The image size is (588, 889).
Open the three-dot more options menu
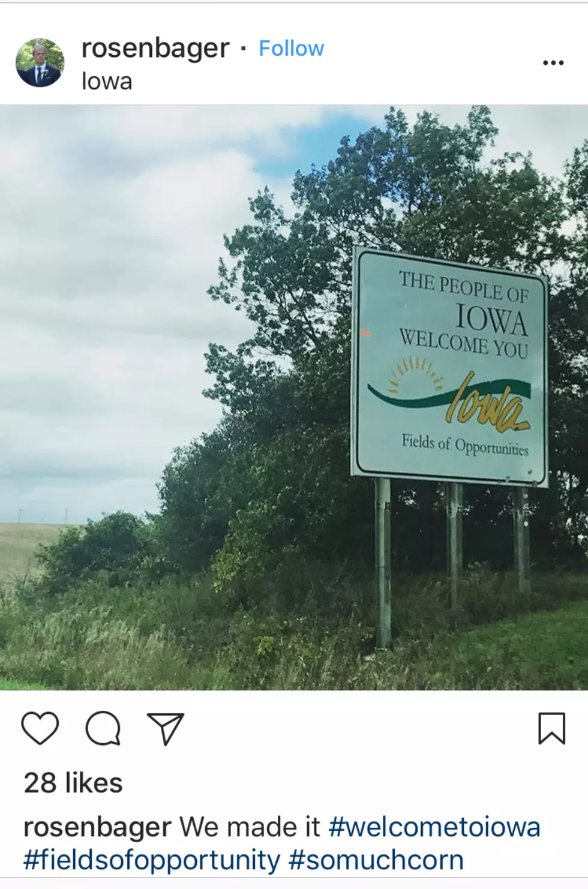pyautogui.click(x=553, y=62)
